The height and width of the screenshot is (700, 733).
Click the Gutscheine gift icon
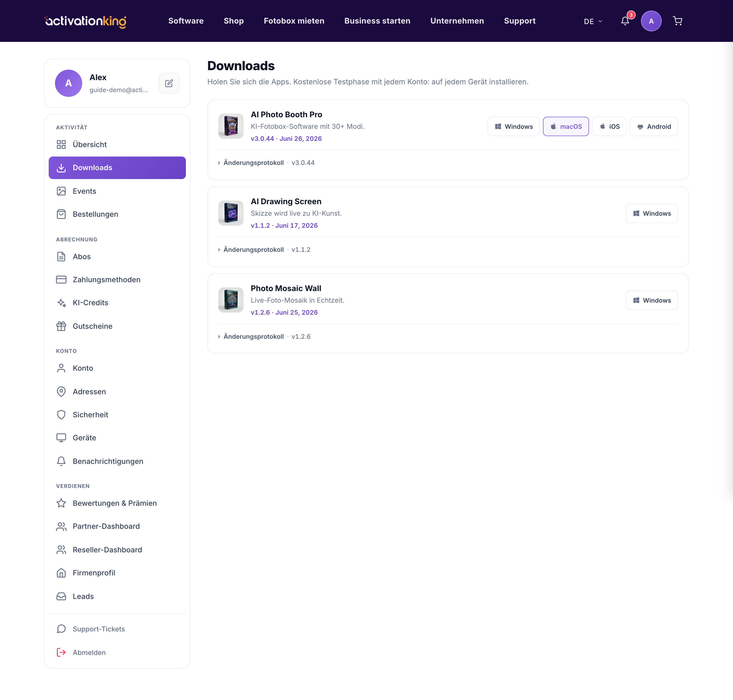pyautogui.click(x=61, y=326)
